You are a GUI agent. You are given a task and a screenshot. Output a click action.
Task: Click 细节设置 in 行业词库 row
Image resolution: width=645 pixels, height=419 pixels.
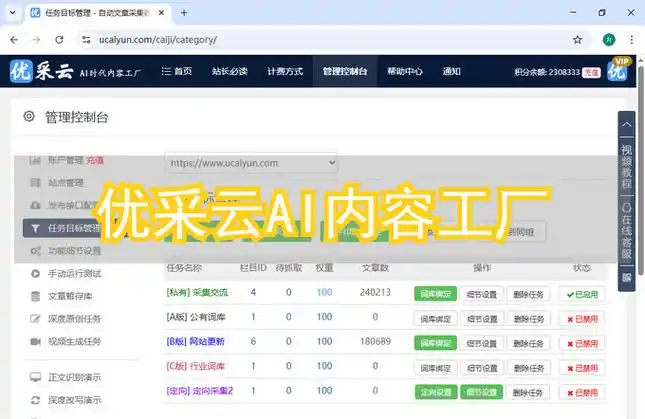pyautogui.click(x=482, y=368)
